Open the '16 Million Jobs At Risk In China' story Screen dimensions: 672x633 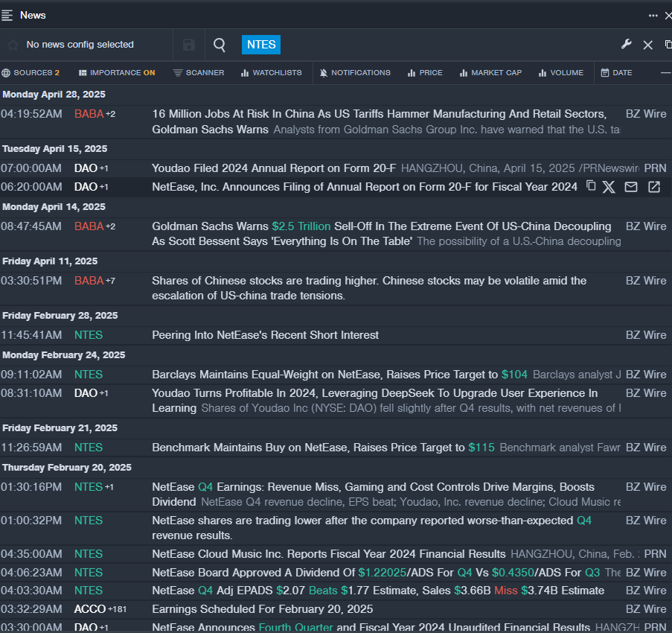[380, 122]
